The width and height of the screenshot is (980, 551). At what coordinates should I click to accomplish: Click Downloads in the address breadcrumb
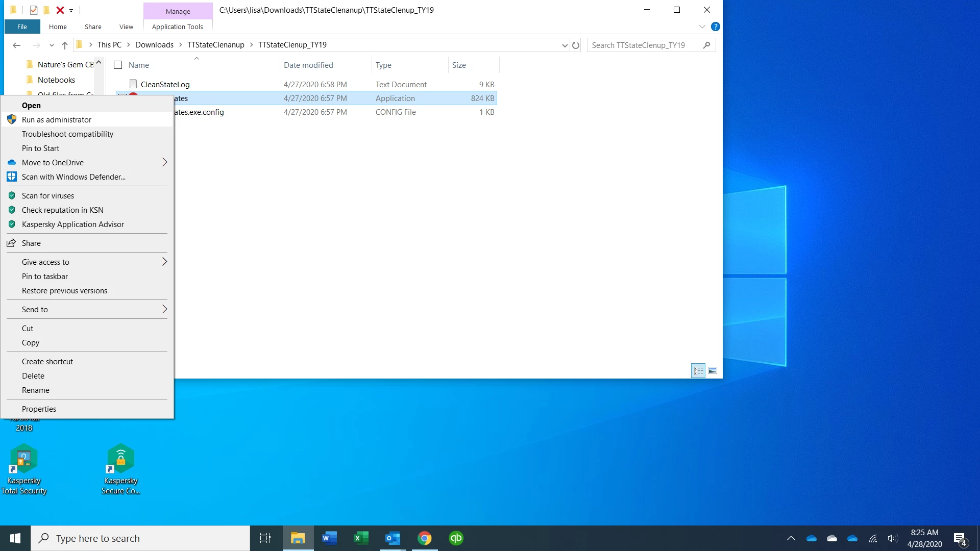154,45
